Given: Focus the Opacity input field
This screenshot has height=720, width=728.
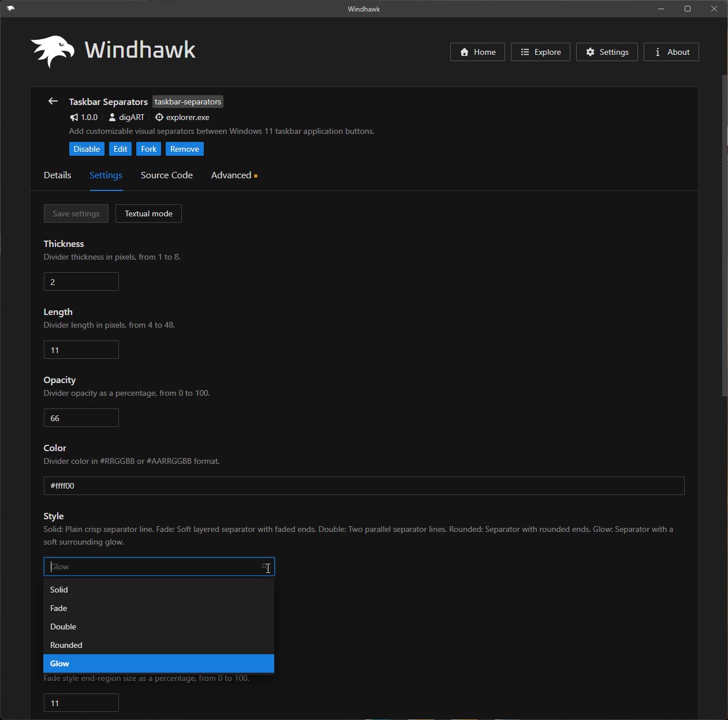Looking at the screenshot, I should coord(81,418).
